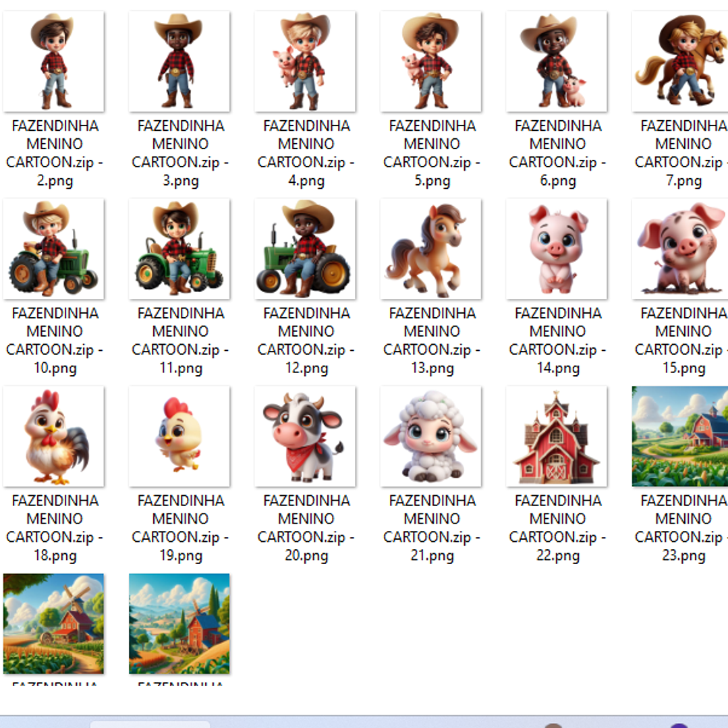Select the boy on tractor thumbnail 12.png
The image size is (728, 728).
(x=305, y=249)
